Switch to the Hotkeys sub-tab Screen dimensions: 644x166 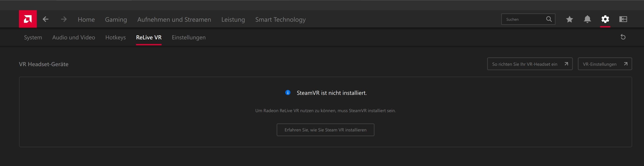(116, 37)
